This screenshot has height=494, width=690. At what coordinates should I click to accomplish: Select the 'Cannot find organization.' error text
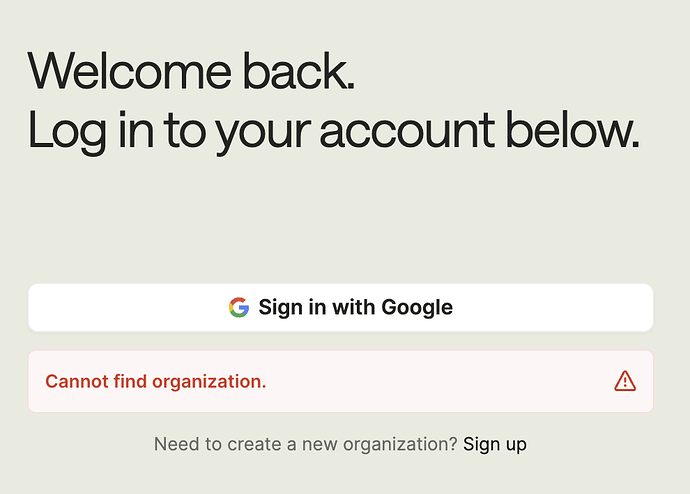pyautogui.click(x=156, y=381)
